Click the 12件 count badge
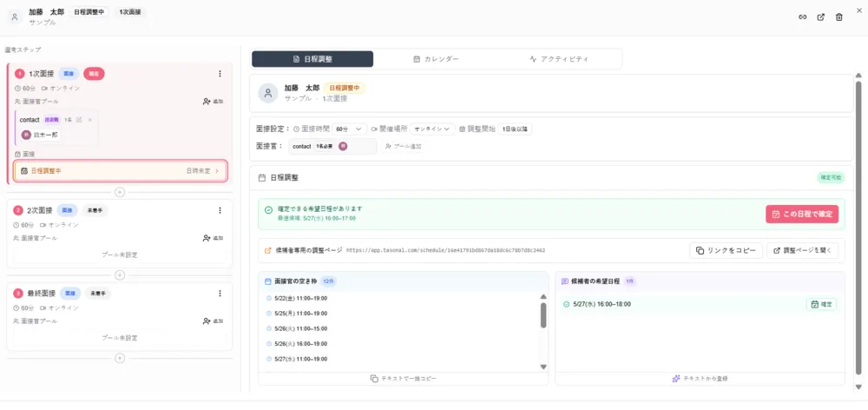868x410 pixels. 328,281
